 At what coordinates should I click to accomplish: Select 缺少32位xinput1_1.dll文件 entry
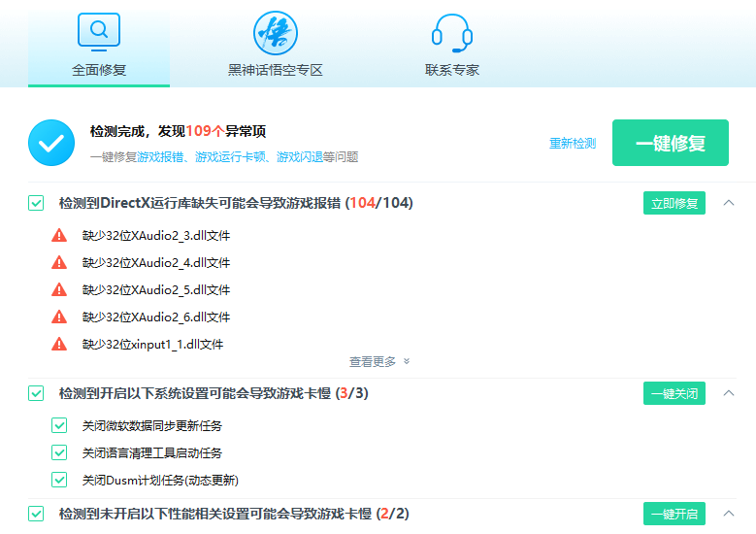pyautogui.click(x=152, y=345)
